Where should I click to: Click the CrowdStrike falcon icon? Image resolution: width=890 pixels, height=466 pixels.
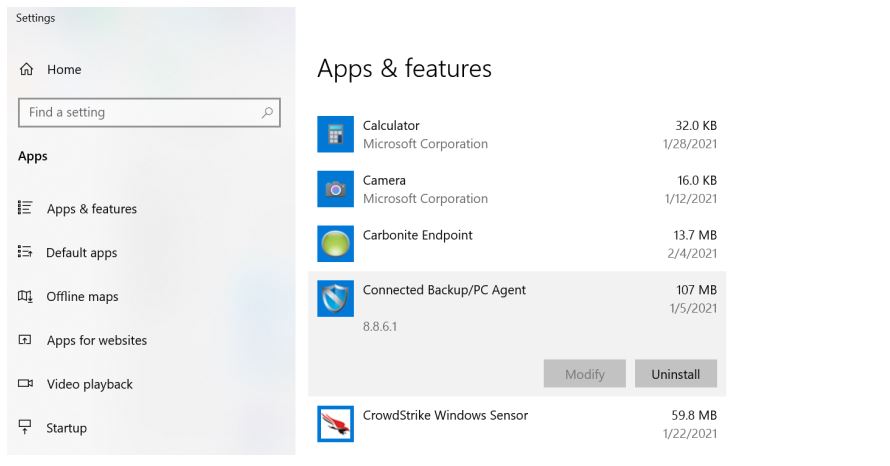coord(335,424)
